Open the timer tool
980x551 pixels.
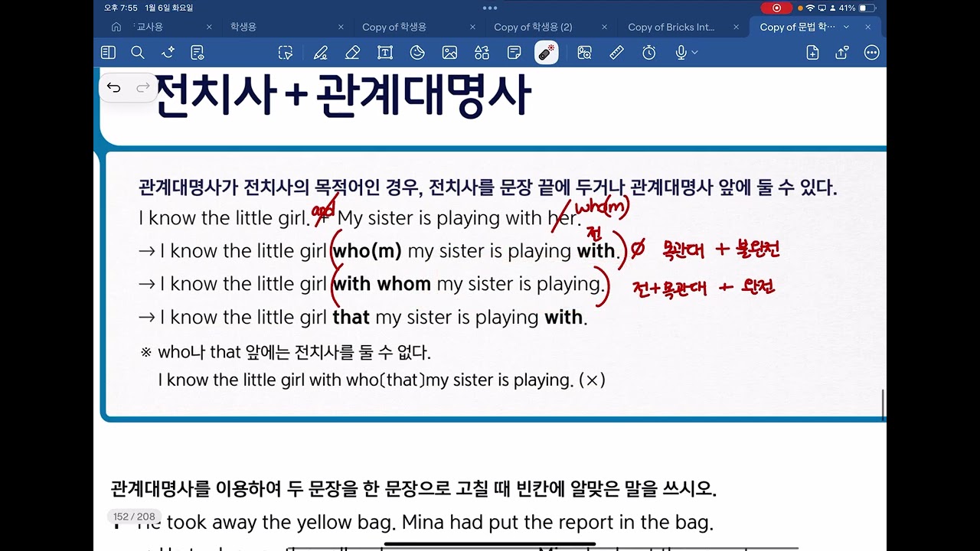coord(649,53)
